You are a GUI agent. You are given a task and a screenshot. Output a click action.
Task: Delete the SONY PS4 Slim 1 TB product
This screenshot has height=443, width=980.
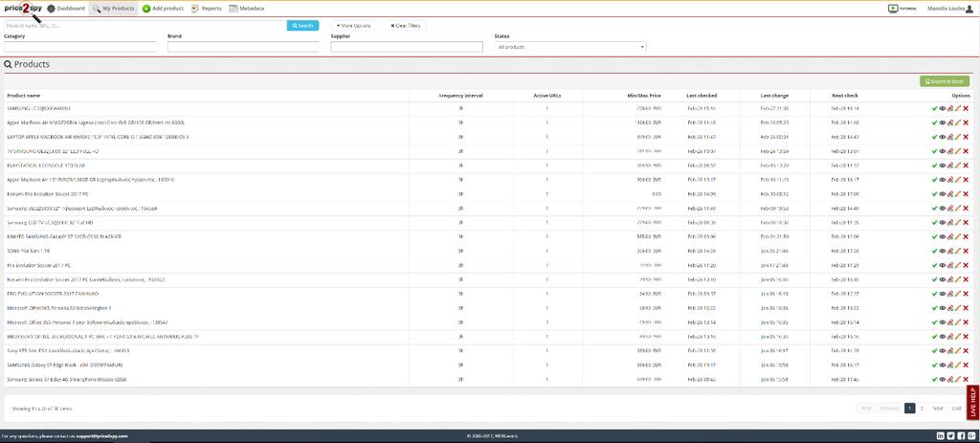[x=966, y=252]
